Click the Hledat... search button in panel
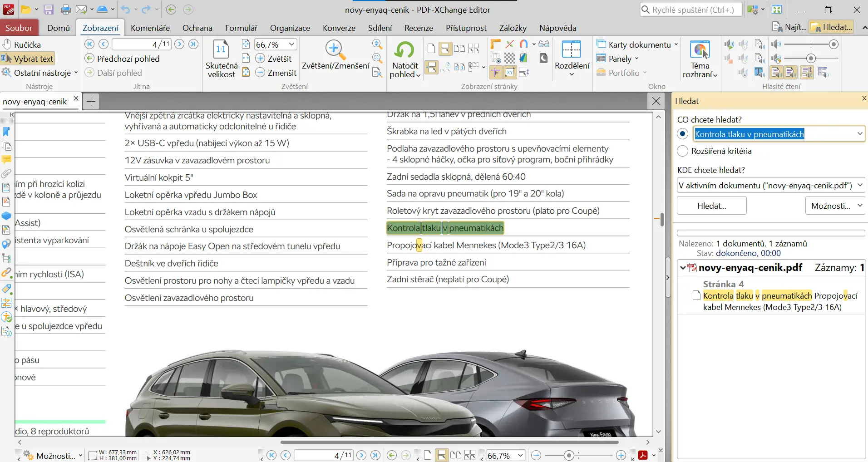Screen dimensions: 868x462 tap(711, 206)
